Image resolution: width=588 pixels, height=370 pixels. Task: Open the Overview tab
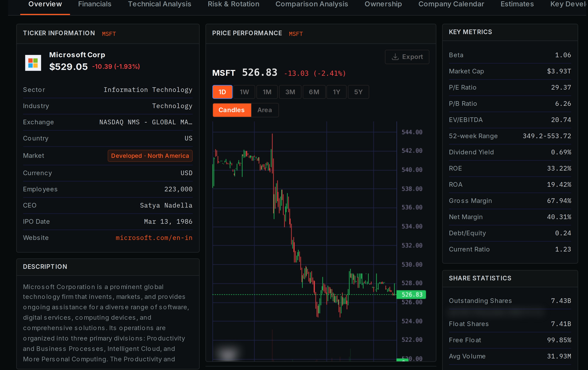coord(45,4)
